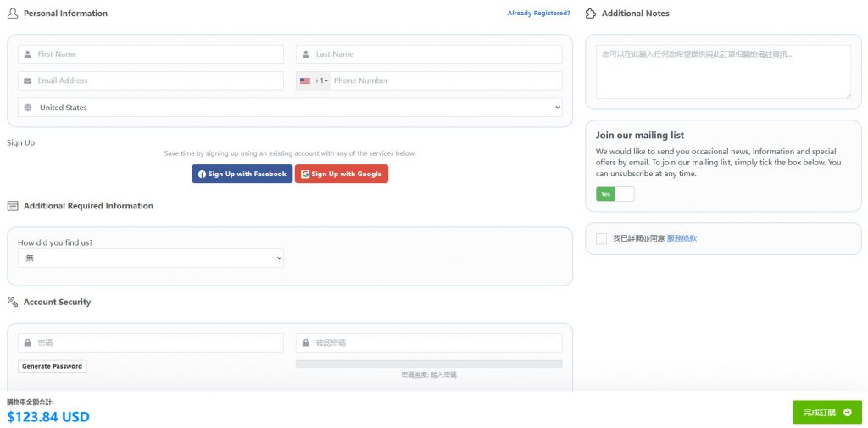Click the green 完成訂購 checkout button

click(826, 413)
